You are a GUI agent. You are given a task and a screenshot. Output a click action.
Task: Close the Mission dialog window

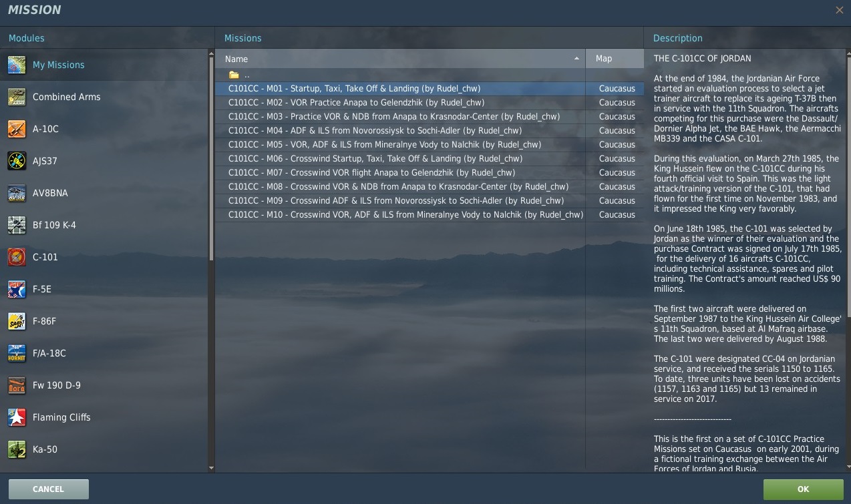[839, 10]
